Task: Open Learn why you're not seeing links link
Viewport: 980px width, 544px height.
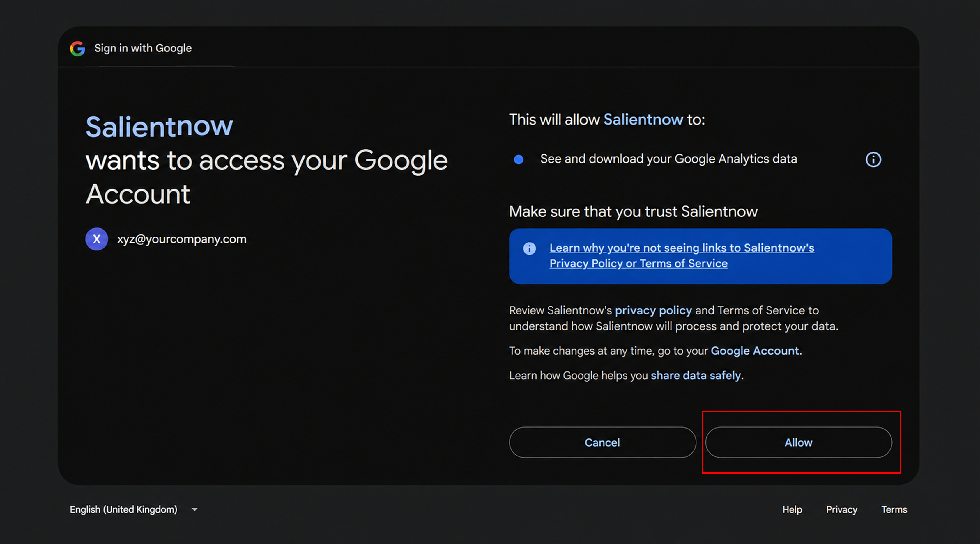Action: pyautogui.click(x=681, y=256)
